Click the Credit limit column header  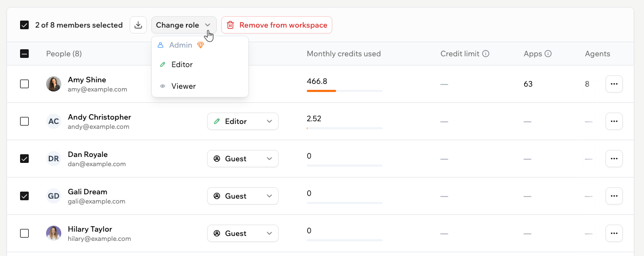[460, 54]
